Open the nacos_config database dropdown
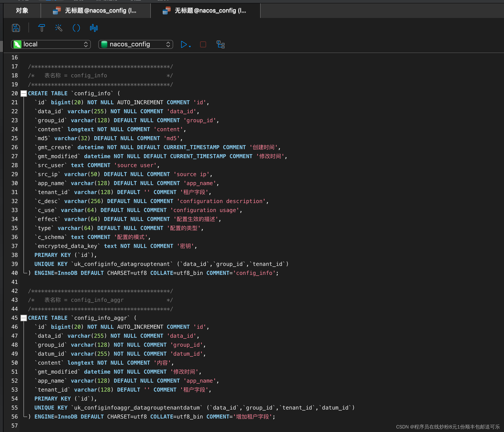Screen dimensions: 504x432 click(x=136, y=44)
